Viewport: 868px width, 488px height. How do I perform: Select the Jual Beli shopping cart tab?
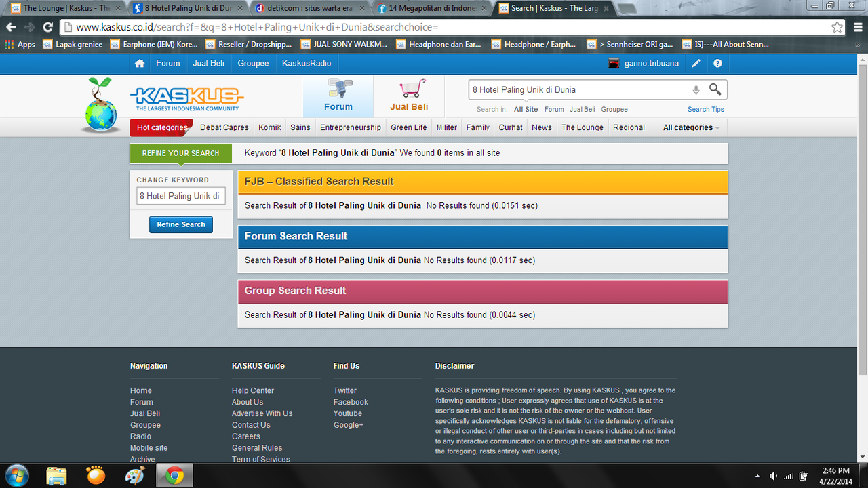coord(409,96)
